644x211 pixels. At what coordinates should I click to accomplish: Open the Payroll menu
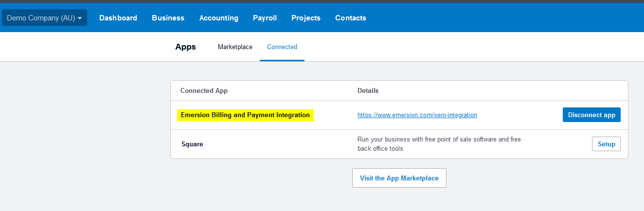point(265,18)
